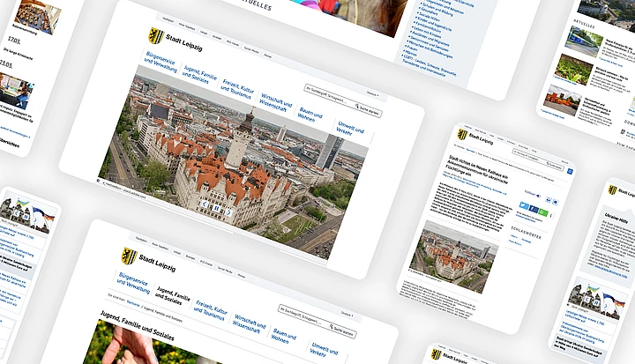The image size is (635, 364).
Task: Open Bürgerservice und Verwaltung on the homepage
Action: point(161,63)
